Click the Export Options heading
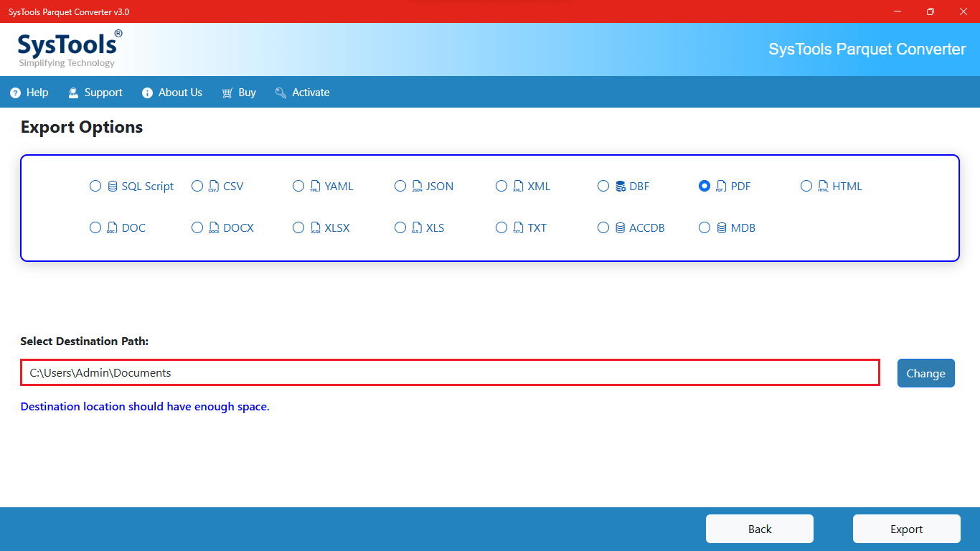Image resolution: width=980 pixels, height=551 pixels. pos(82,128)
